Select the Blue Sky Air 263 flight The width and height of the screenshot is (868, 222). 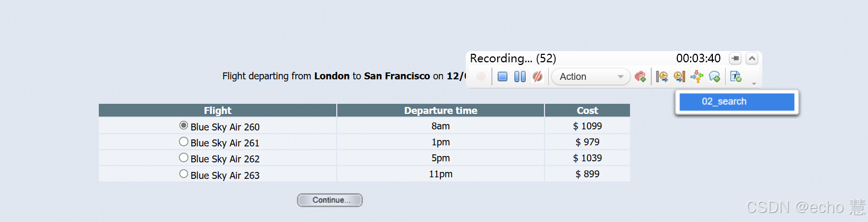[x=184, y=174]
